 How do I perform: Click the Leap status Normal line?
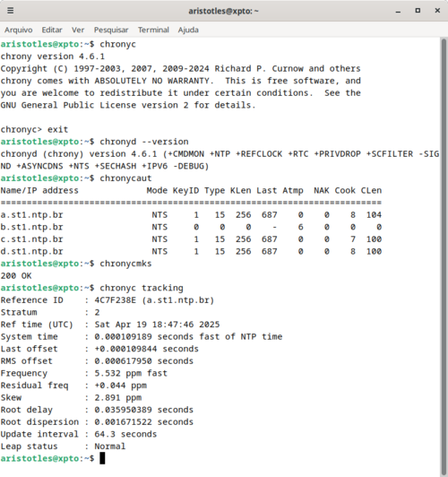pyautogui.click(x=63, y=447)
